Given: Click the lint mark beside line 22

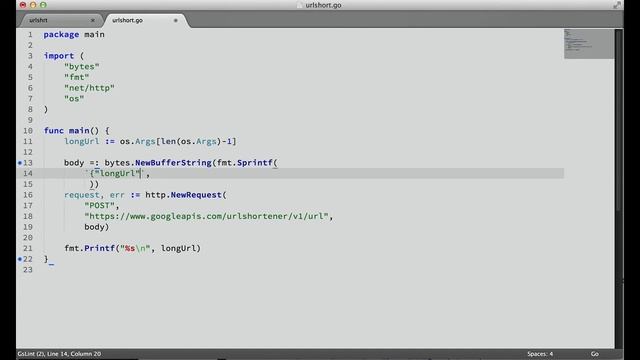Looking at the screenshot, I should 20,259.
